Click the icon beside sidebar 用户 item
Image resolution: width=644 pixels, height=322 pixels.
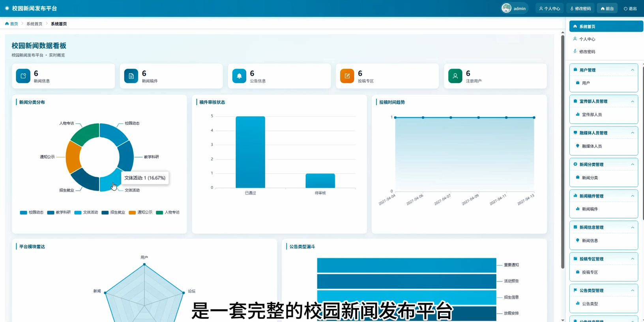coord(578,83)
